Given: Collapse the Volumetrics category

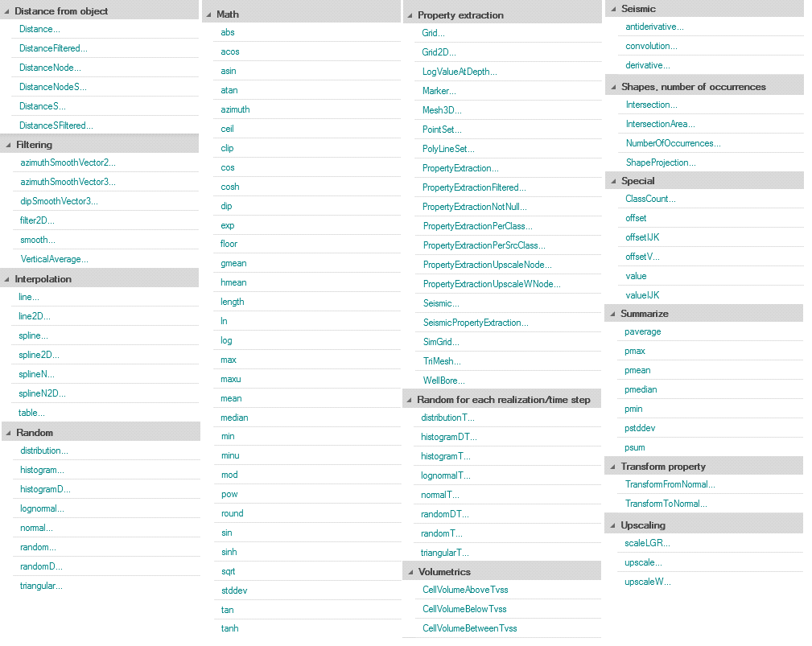Looking at the screenshot, I should point(410,572).
